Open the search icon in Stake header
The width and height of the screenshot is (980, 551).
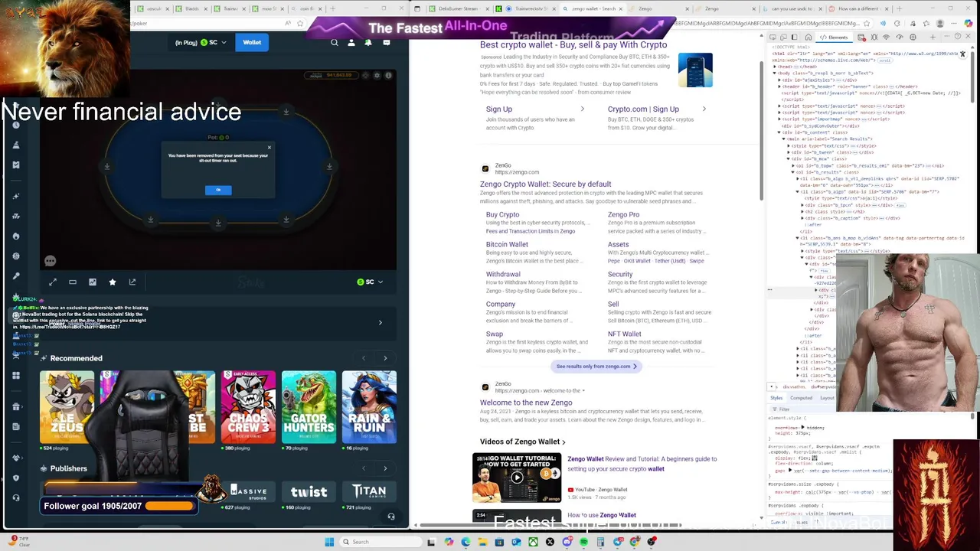(335, 43)
